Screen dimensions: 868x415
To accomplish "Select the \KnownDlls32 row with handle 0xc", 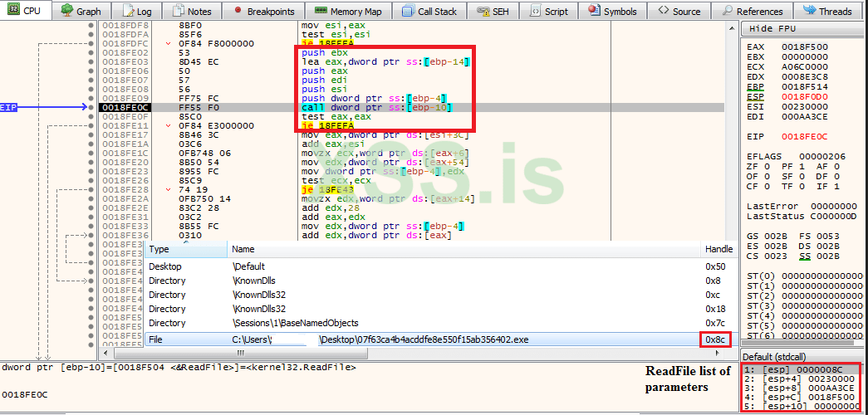I will click(x=441, y=295).
